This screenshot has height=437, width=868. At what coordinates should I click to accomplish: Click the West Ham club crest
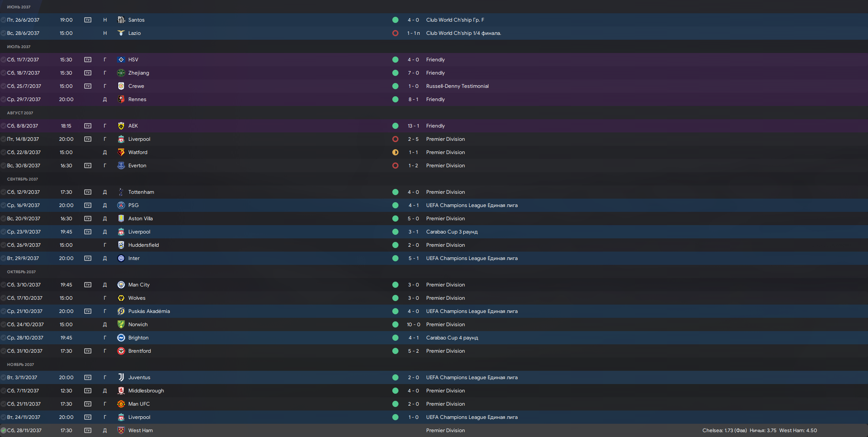pos(121,430)
